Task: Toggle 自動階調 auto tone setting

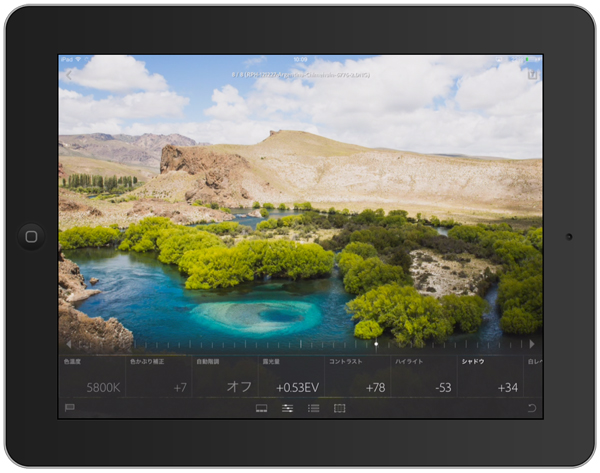Action: (x=224, y=377)
